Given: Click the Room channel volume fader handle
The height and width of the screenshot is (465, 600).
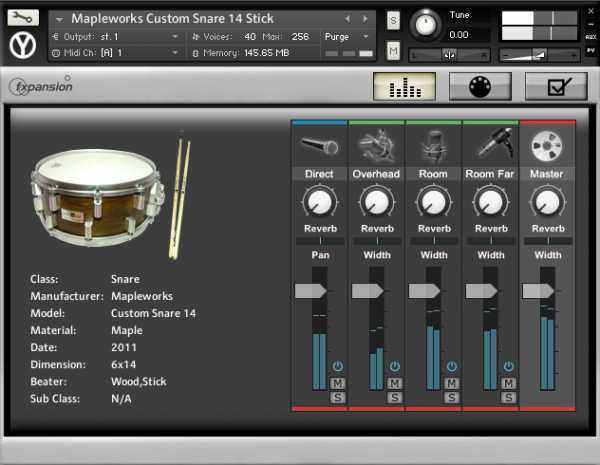Looking at the screenshot, I should 425,291.
